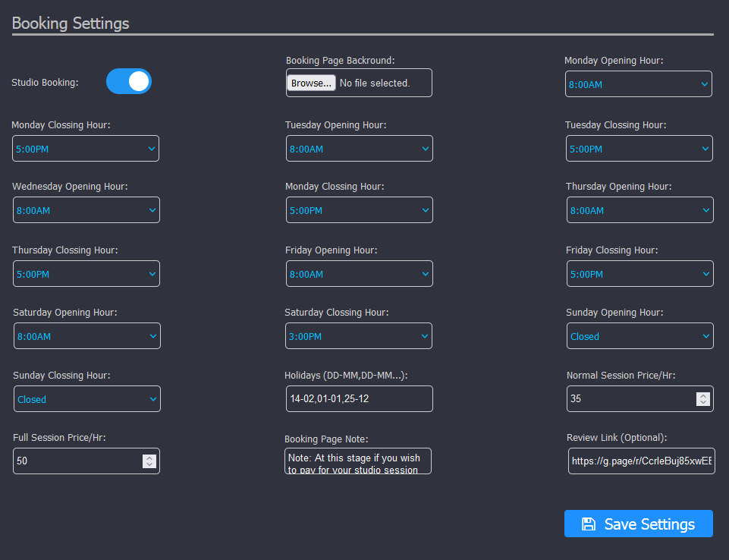Click the Normal Session Price stepper arrows
Image resolution: width=729 pixels, height=560 pixels.
(703, 399)
